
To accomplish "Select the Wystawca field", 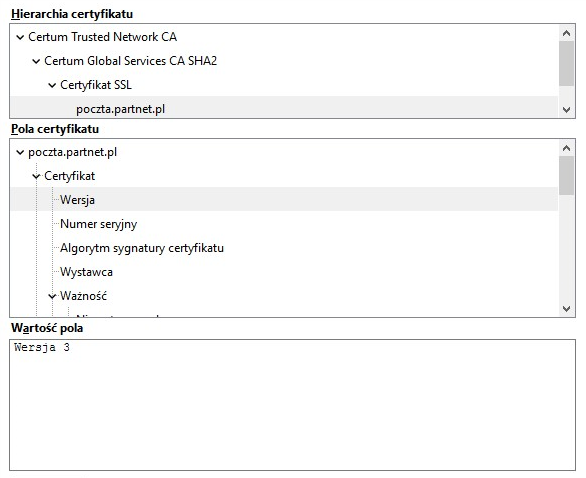I will click(86, 272).
